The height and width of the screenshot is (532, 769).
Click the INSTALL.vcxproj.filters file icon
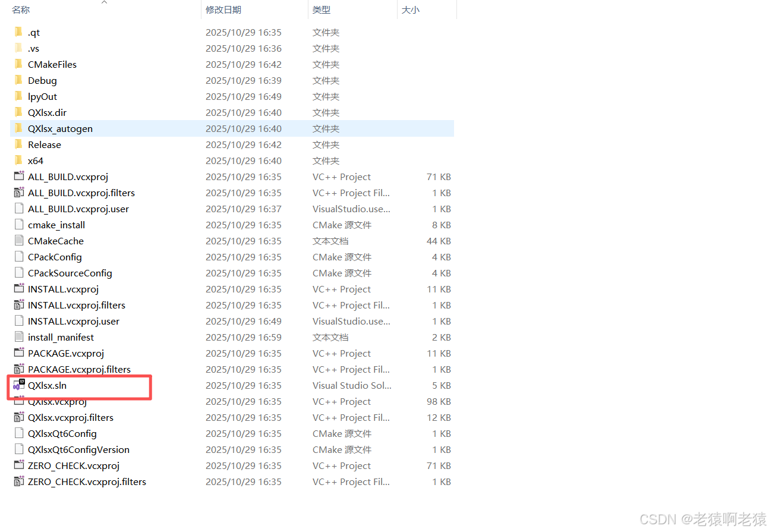point(18,305)
